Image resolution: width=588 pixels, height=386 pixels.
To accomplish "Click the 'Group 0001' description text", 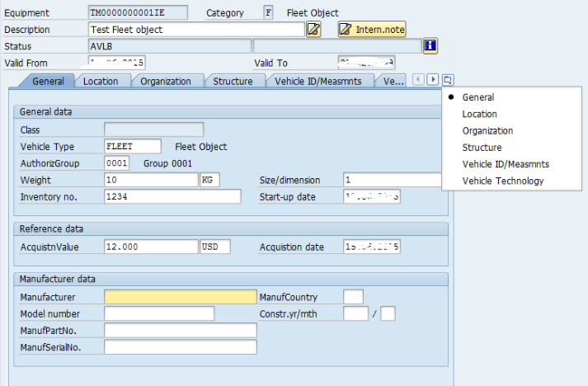I will (x=167, y=163).
